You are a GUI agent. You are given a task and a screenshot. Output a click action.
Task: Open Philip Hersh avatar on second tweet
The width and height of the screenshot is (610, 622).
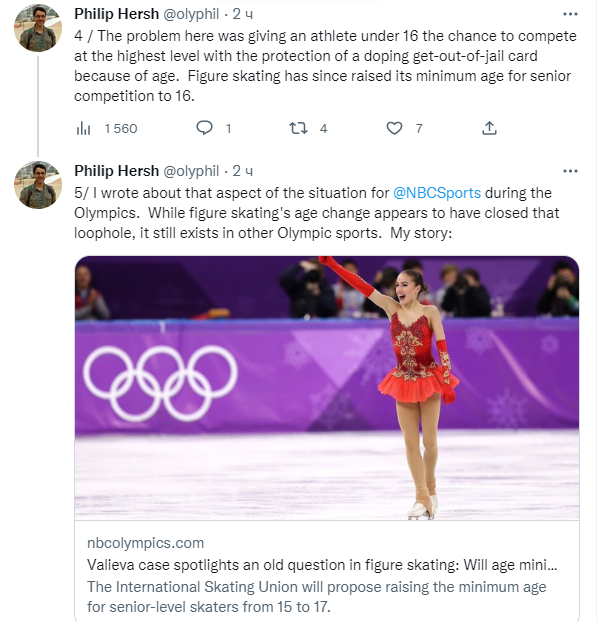[x=40, y=183]
